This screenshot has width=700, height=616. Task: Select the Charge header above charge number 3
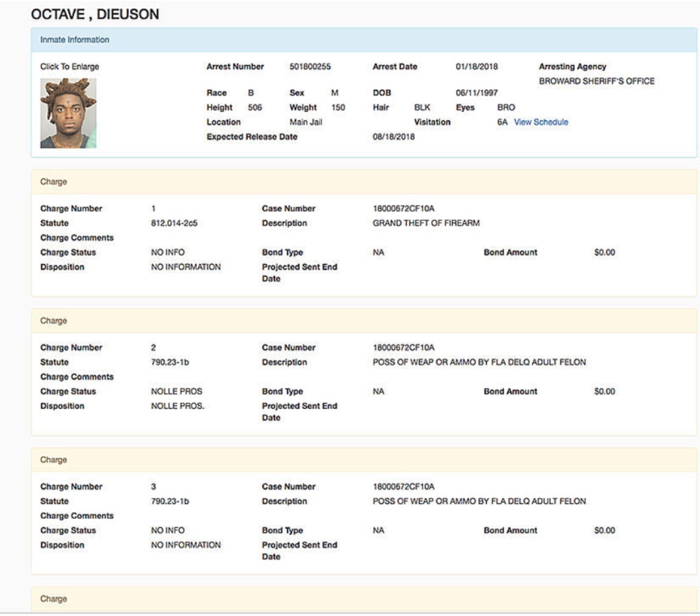[364, 460]
